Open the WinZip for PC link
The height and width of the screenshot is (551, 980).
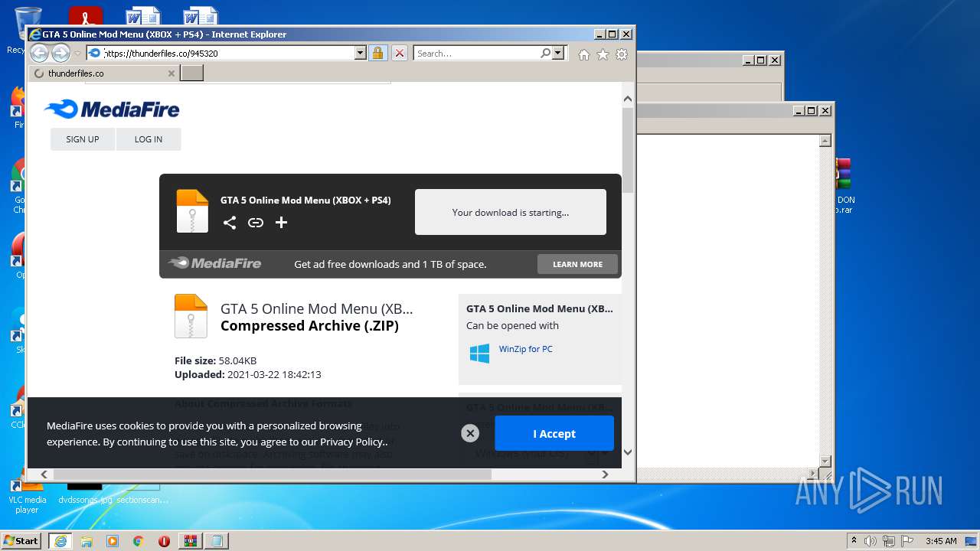tap(525, 349)
